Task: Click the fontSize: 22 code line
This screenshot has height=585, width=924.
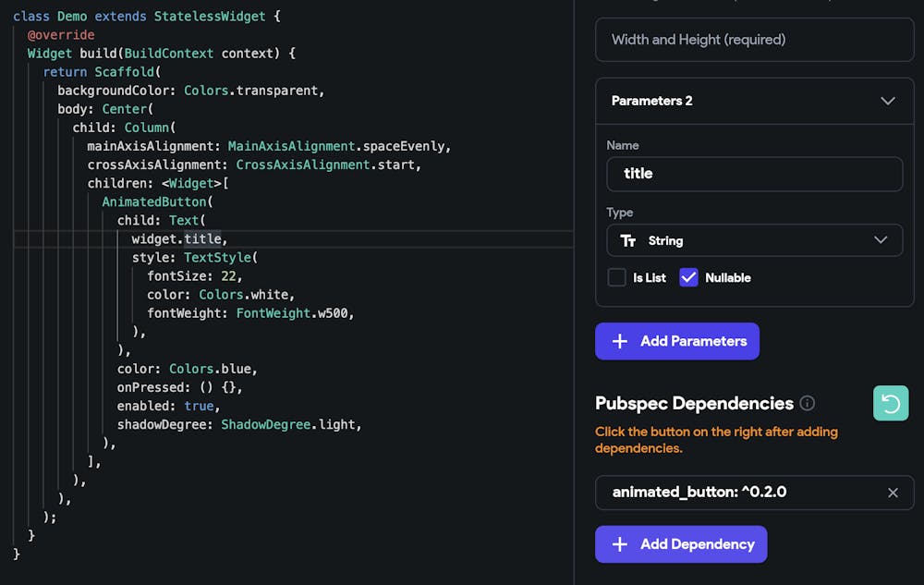Action: pos(194,275)
